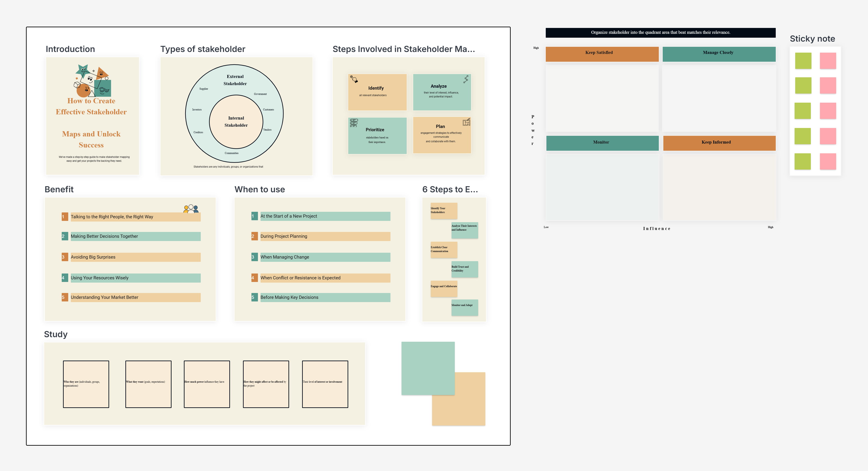
Task: Click the empty area under Keep Informed
Action: [x=719, y=187]
